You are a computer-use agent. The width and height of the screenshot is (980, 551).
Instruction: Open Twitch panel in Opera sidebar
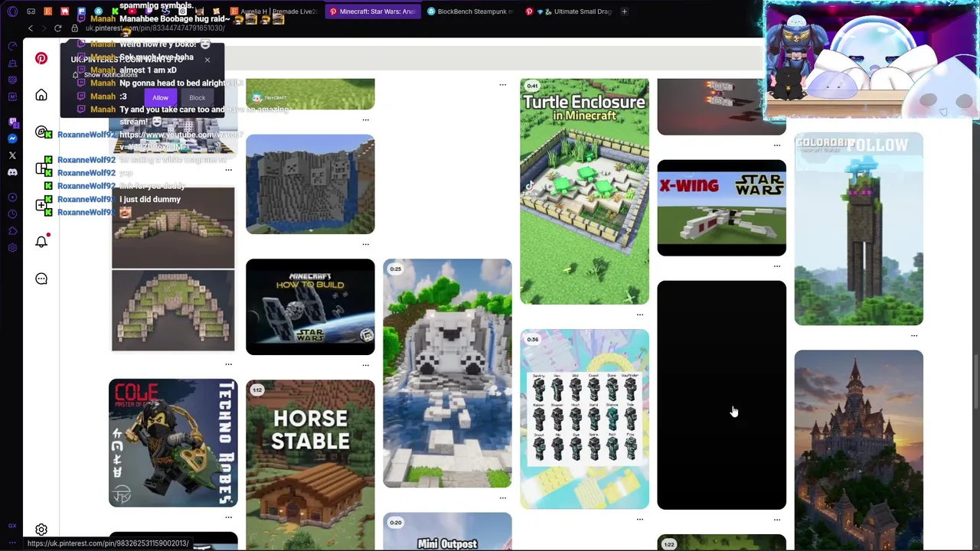12,122
